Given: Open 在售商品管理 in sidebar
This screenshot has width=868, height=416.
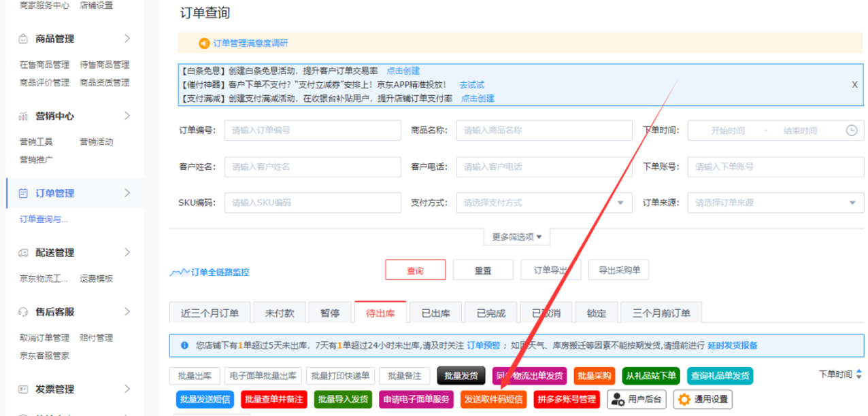Looking at the screenshot, I should tap(45, 65).
